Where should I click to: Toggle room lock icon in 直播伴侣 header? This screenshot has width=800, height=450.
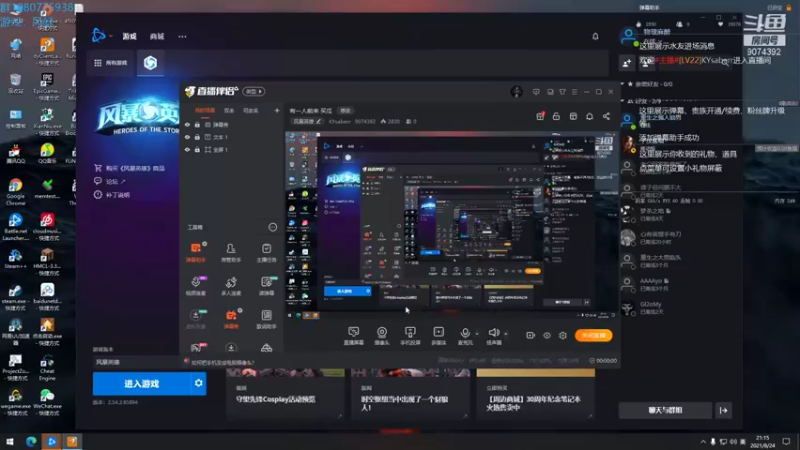[x=556, y=116]
